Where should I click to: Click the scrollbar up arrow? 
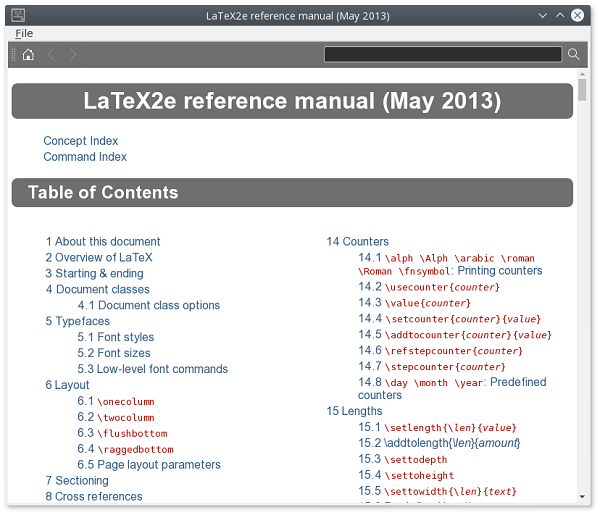582,74
